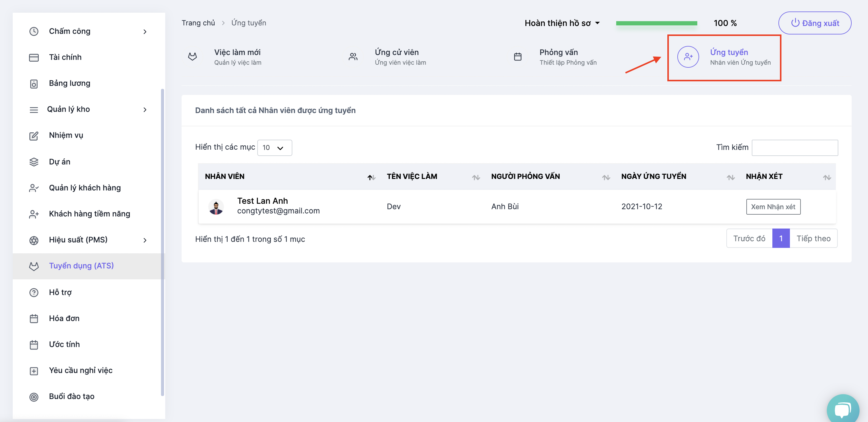The image size is (868, 422).
Task: Click the Đăng xuất button
Action: pos(815,23)
